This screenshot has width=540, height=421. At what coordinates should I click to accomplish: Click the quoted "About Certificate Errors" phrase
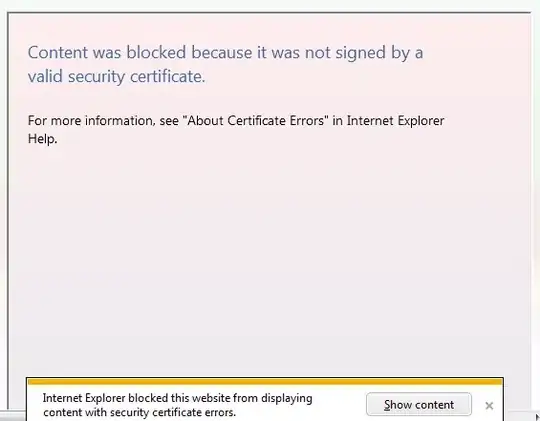[256, 121]
